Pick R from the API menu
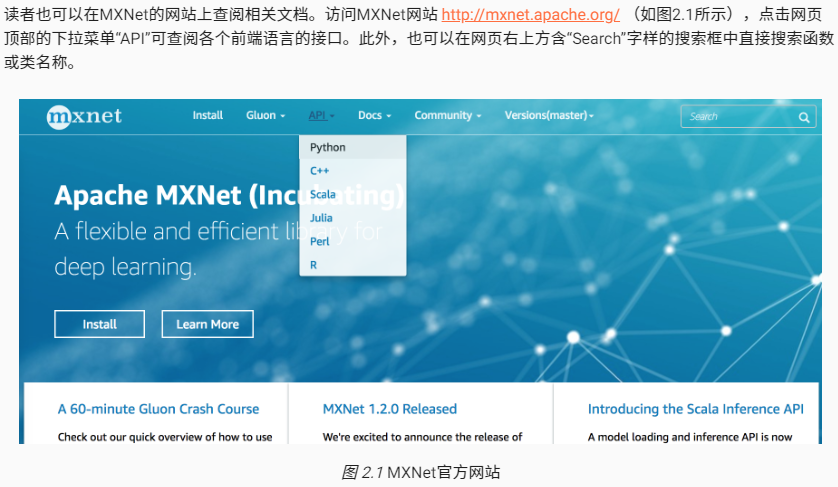This screenshot has width=838, height=487. [353, 265]
